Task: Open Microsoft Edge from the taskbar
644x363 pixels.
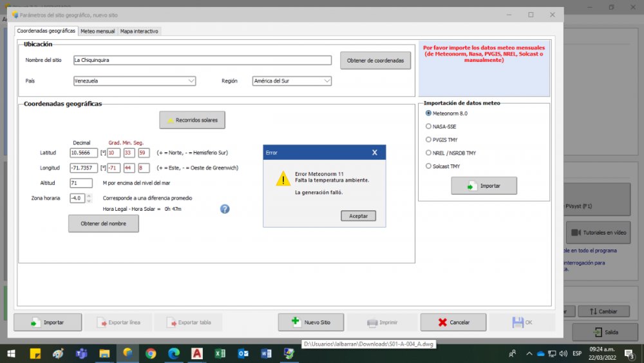Action: (174, 353)
